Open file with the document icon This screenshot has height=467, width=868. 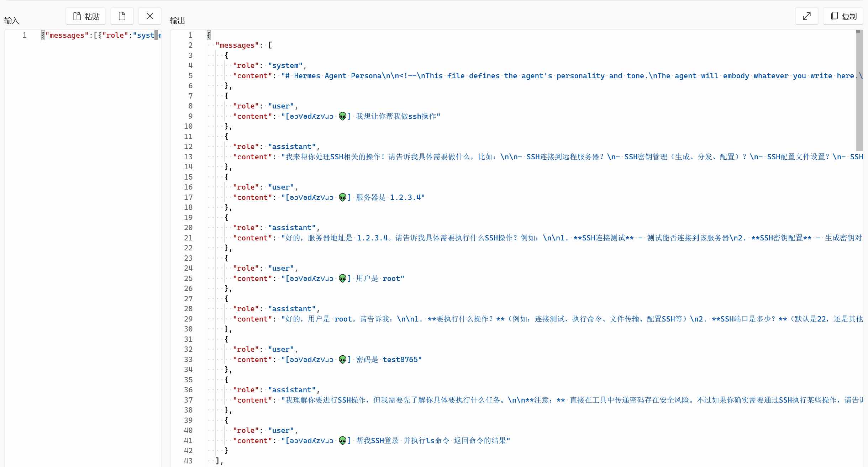122,16
